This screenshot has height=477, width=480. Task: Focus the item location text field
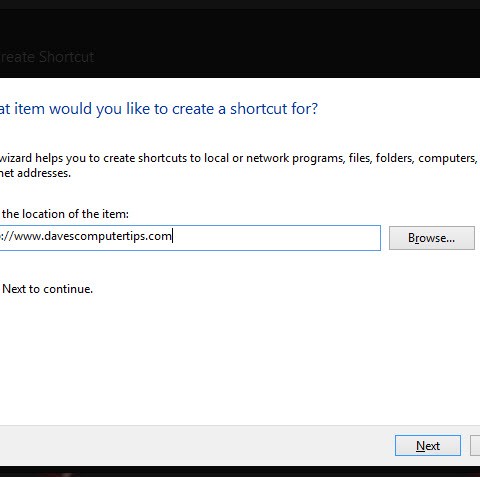click(190, 238)
